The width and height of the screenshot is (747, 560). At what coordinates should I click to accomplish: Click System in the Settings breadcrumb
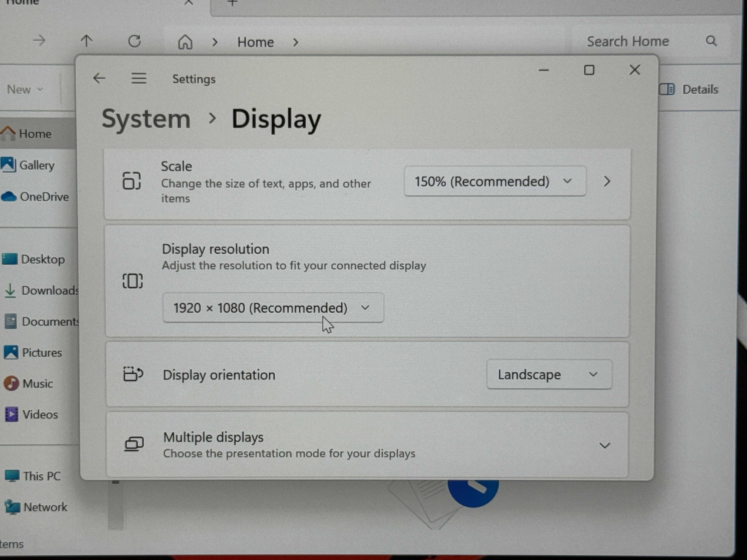(146, 119)
